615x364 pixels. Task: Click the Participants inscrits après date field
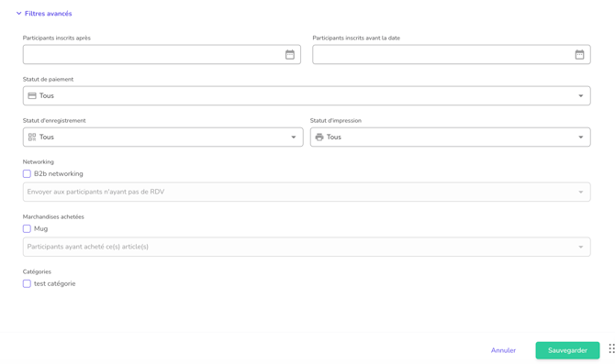pos(162,54)
